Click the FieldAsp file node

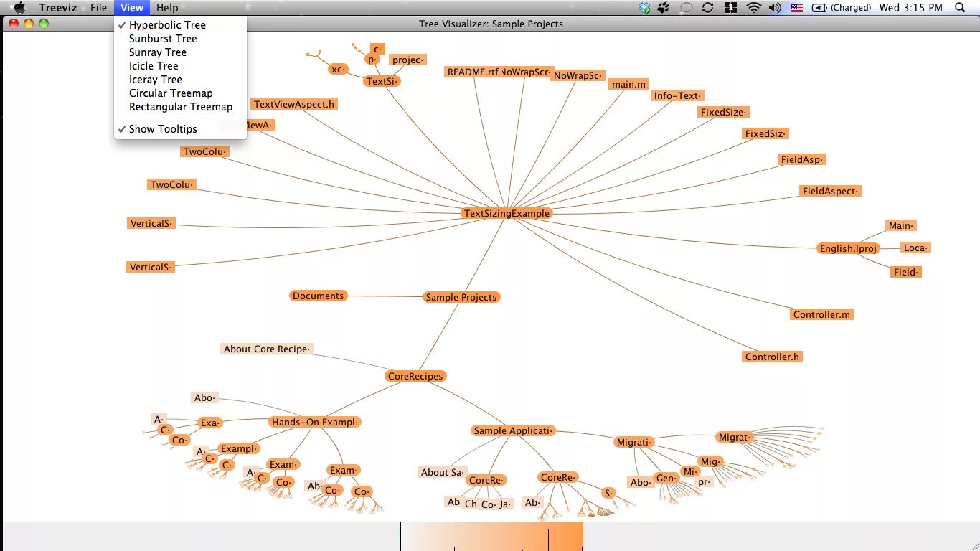pos(802,159)
